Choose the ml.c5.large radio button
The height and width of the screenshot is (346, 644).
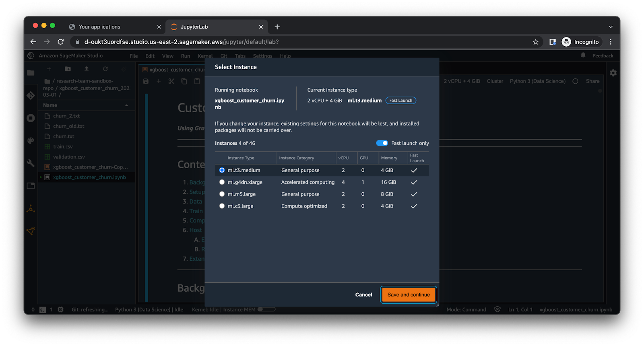click(x=222, y=206)
